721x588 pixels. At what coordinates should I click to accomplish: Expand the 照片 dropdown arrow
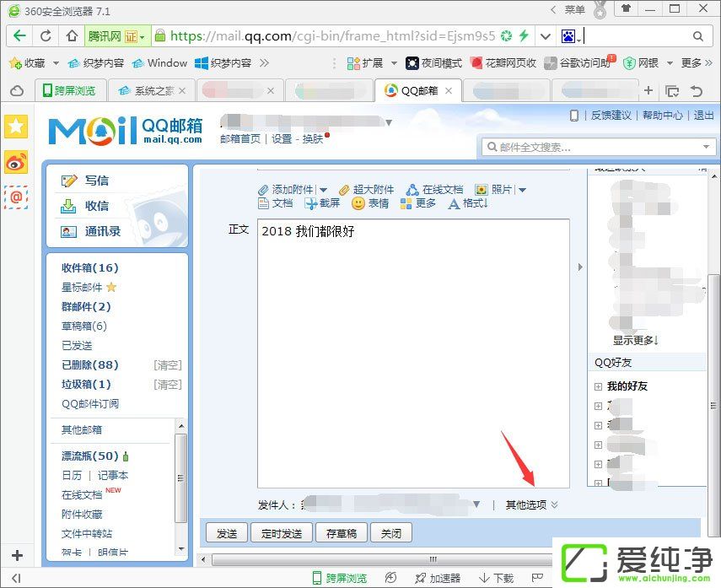520,189
